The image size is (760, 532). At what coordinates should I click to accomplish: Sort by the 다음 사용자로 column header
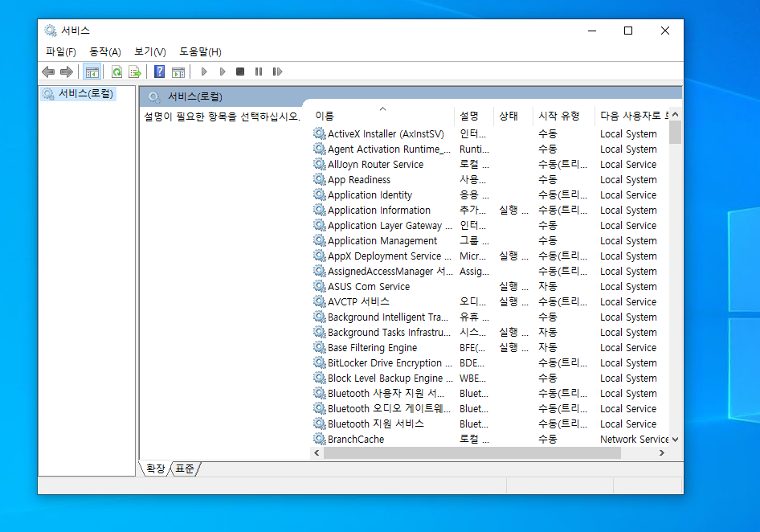tap(631, 116)
